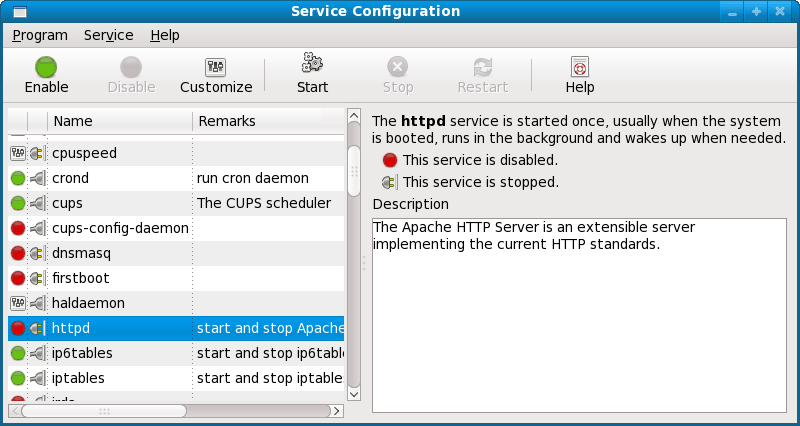Open the Customize runlevels tool
This screenshot has width=800, height=426.
(216, 68)
